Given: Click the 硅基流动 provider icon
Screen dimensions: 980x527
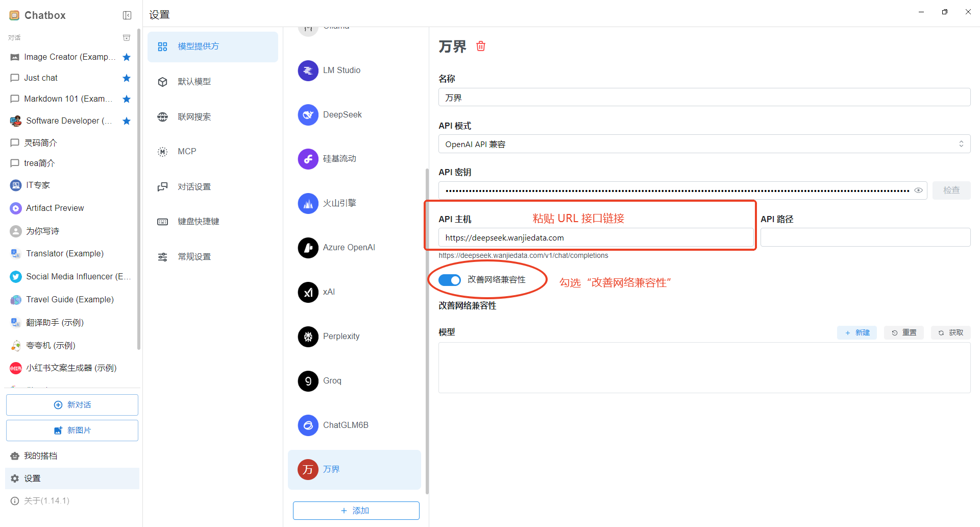Looking at the screenshot, I should click(308, 159).
